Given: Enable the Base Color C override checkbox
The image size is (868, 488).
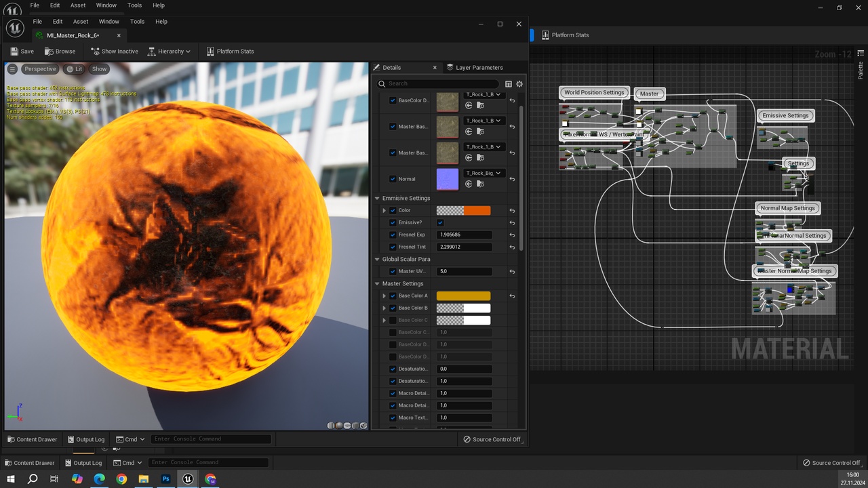Looking at the screenshot, I should click(x=393, y=321).
